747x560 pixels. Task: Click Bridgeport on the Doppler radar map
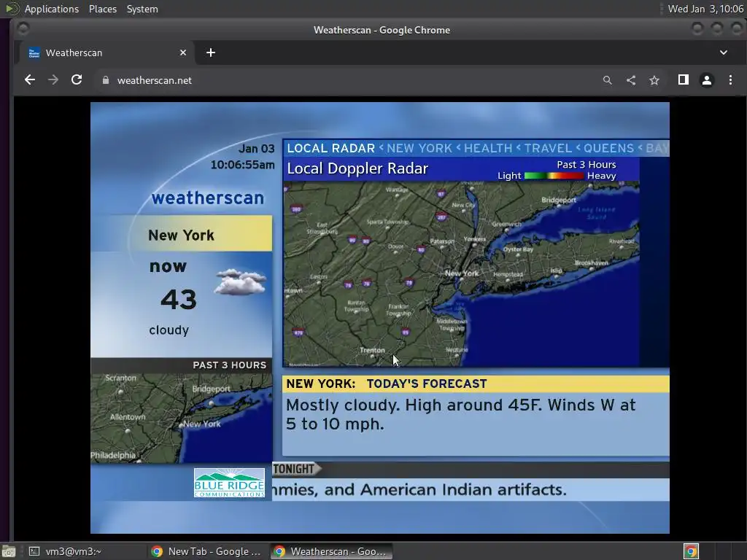(x=558, y=200)
